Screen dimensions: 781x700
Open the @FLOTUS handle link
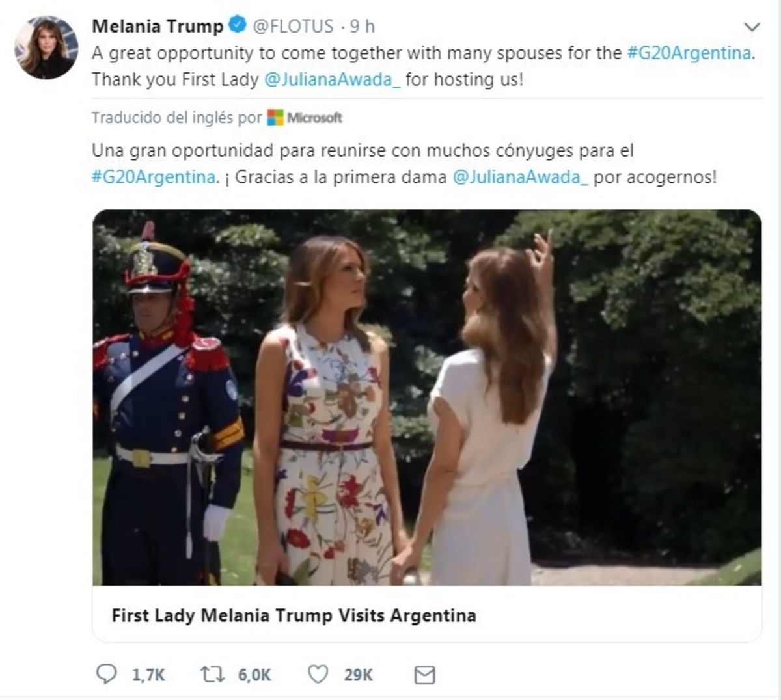click(x=293, y=26)
